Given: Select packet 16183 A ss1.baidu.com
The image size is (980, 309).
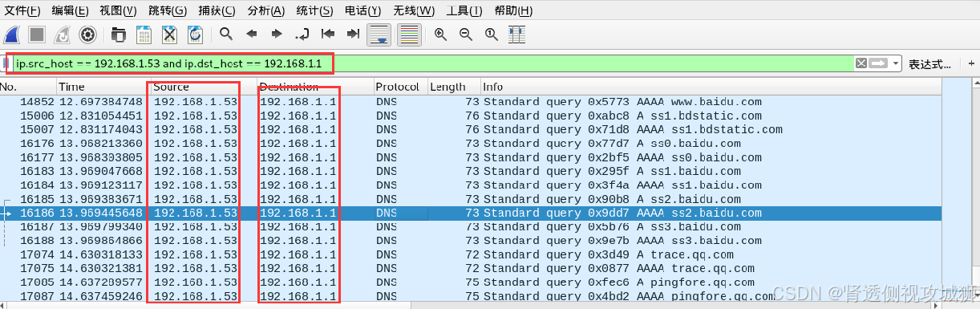Looking at the screenshot, I should 470,171.
